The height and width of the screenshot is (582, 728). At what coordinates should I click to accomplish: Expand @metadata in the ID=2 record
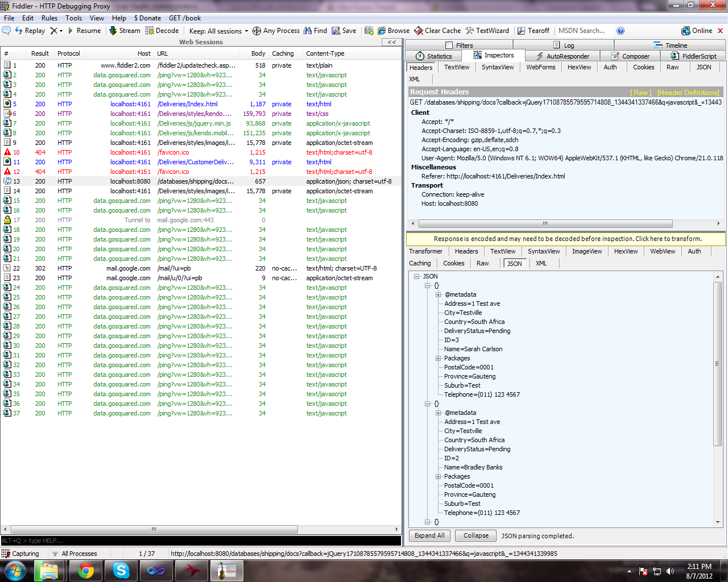click(x=438, y=413)
